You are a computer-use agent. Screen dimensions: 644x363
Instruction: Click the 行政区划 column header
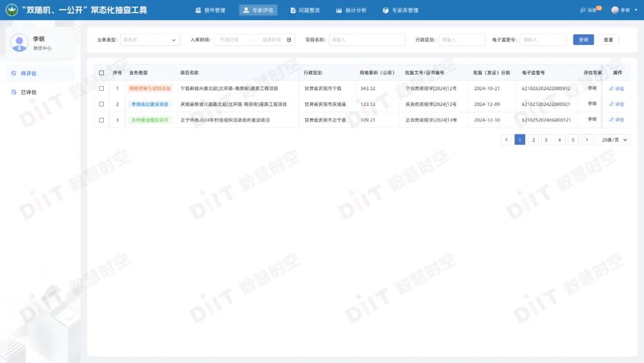(x=313, y=73)
